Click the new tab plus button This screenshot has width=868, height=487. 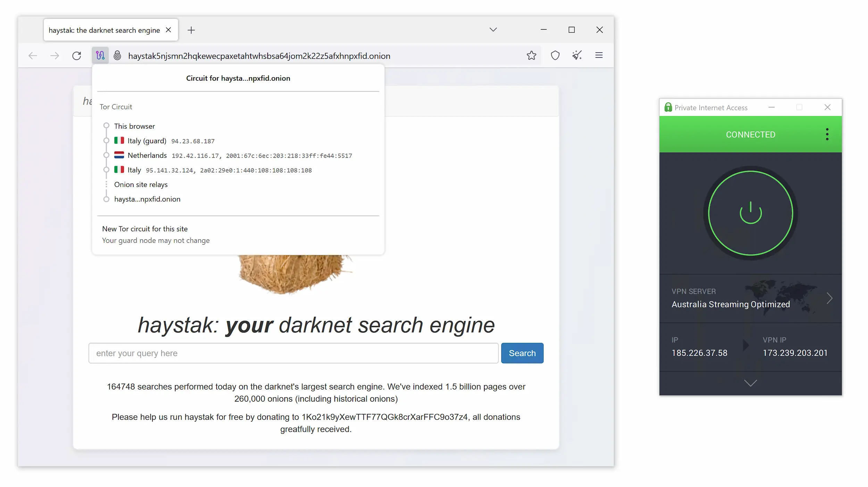point(191,30)
